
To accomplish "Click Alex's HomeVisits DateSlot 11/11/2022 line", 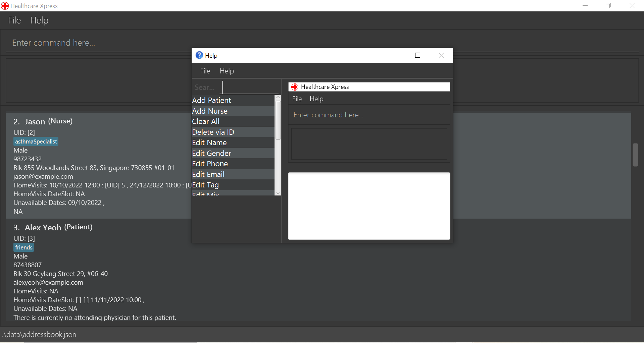I will tap(79, 300).
